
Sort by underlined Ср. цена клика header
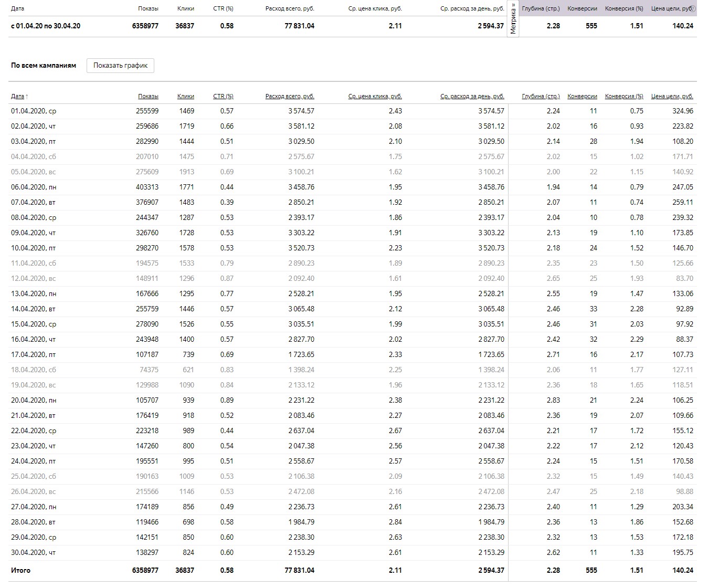click(x=375, y=96)
